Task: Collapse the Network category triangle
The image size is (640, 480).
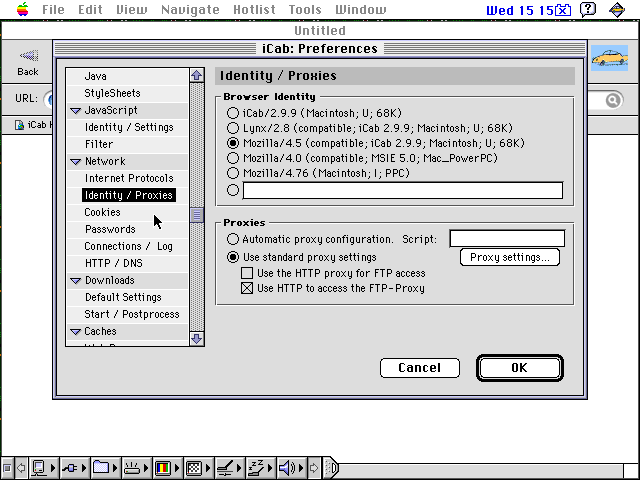Action: (76, 162)
